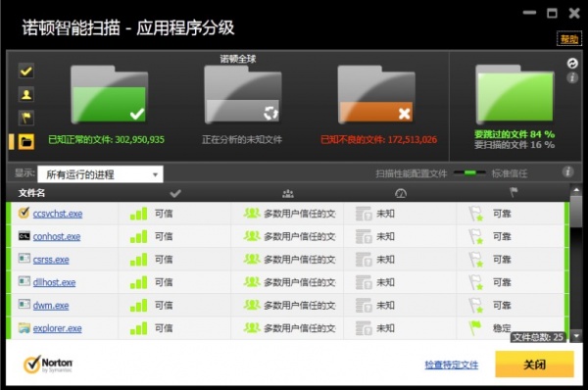Screen dimensions: 588x390
Task: Click the explorer.exe folder file icon
Action: (24, 327)
